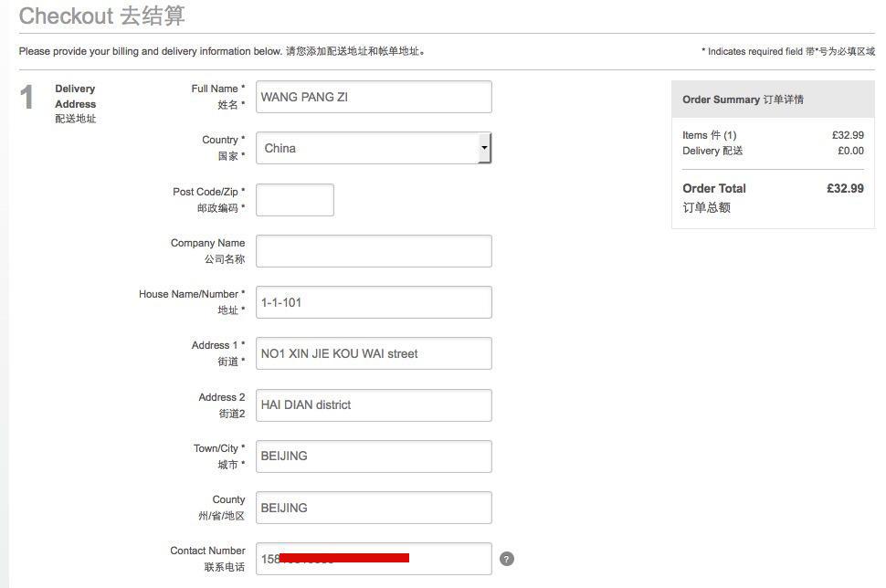Viewport: 886px width, 588px height.
Task: Click the empty Company Name field
Action: pos(374,251)
